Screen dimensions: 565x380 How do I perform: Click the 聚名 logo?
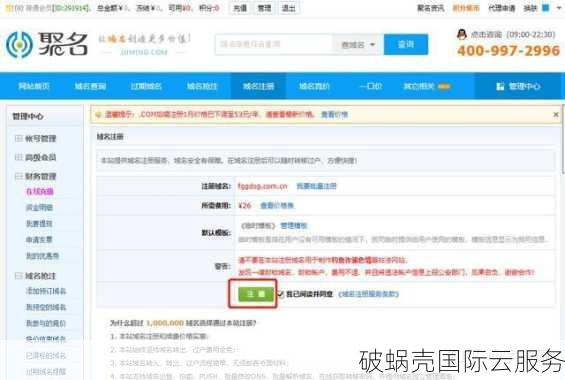47,44
